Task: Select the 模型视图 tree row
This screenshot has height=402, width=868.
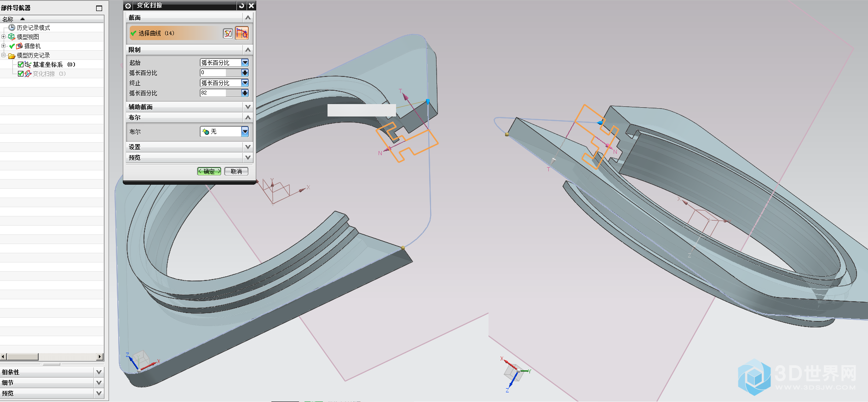Action: pos(52,37)
